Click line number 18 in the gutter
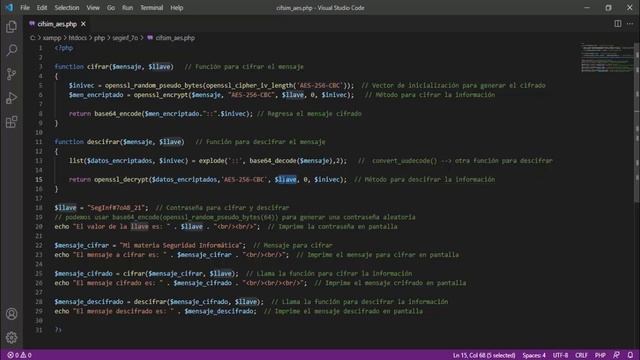The width and height of the screenshot is (640, 360). click(x=39, y=208)
